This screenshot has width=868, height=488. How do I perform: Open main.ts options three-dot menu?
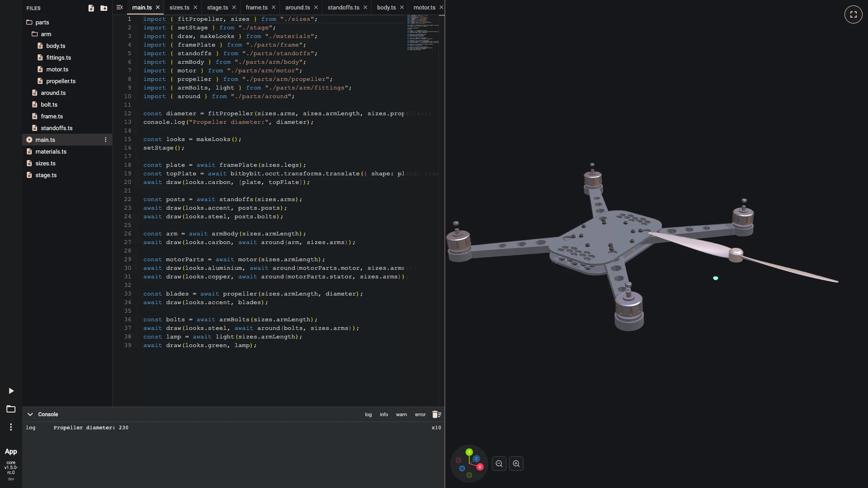106,140
